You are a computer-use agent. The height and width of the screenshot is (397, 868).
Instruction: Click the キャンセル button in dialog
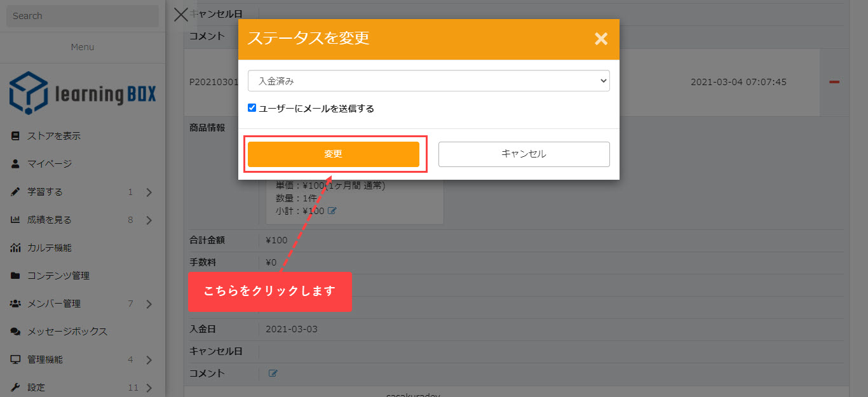click(524, 154)
